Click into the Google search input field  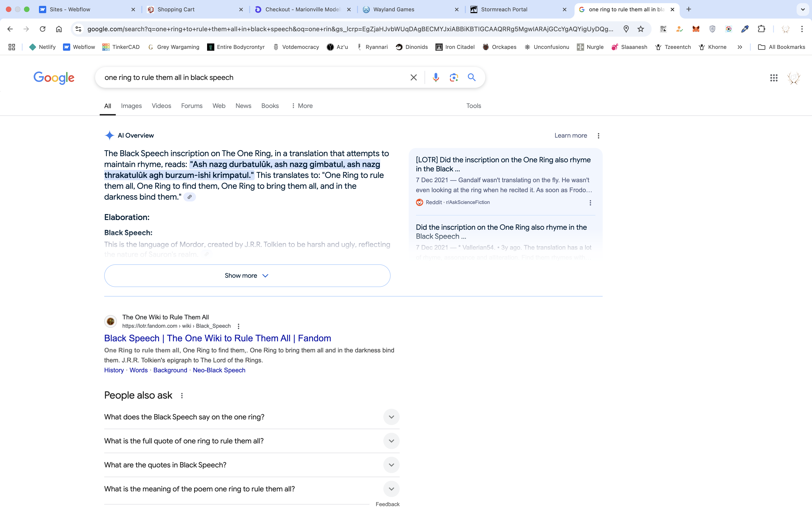click(252, 77)
